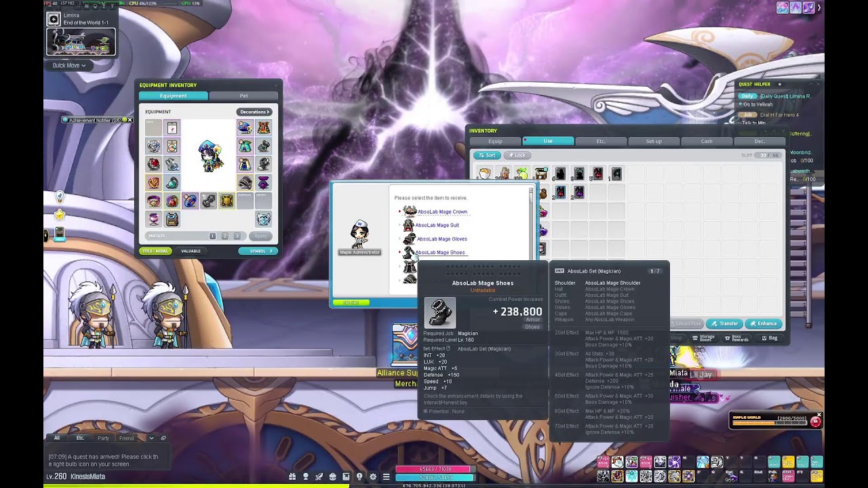Toggle the inventory Lock button
The image size is (868, 488).
[517, 155]
